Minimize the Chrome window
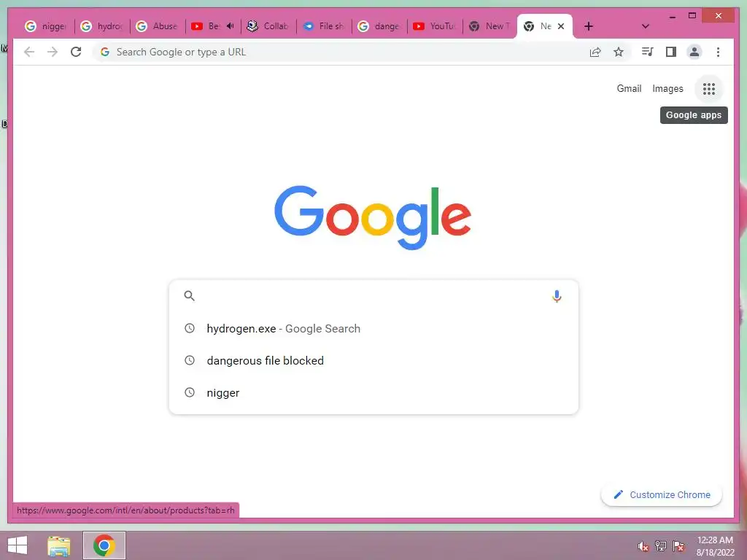This screenshot has height=560, width=747. [672, 17]
